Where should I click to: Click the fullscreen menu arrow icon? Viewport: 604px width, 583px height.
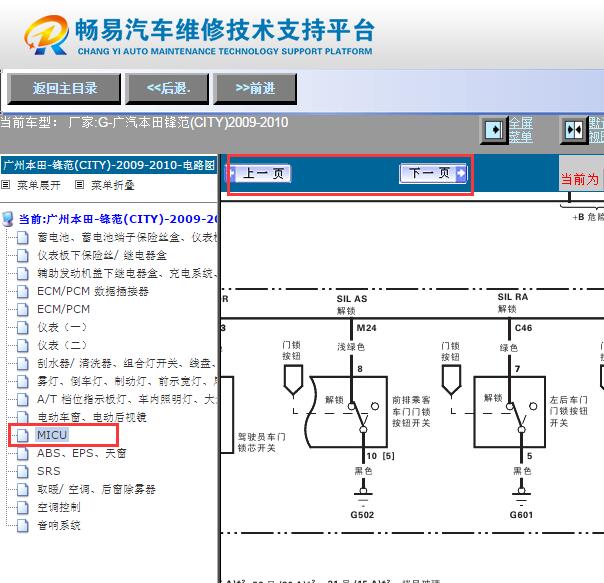[x=493, y=130]
